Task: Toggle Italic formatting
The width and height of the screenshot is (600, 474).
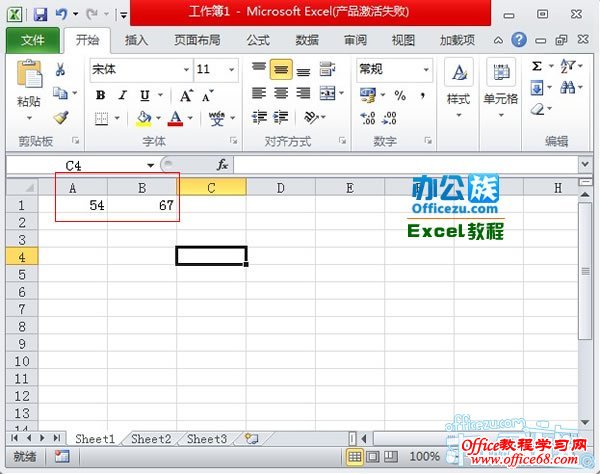Action: pos(122,95)
